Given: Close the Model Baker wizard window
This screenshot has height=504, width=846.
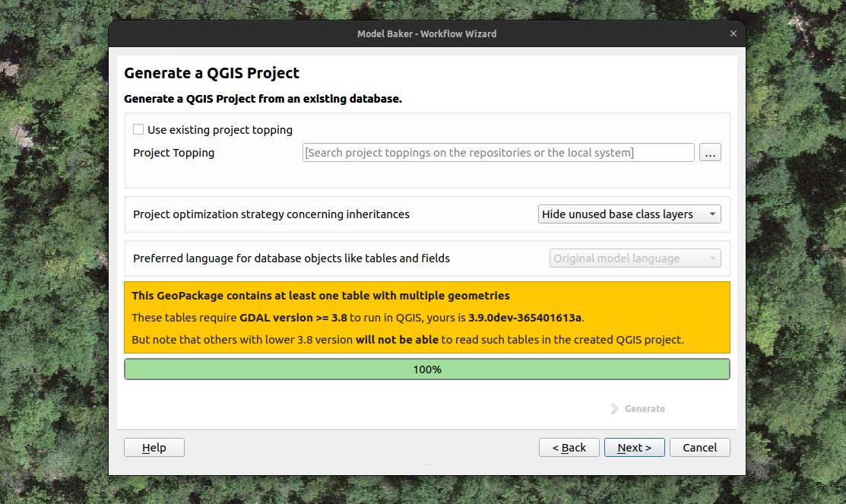Looking at the screenshot, I should tap(734, 33).
